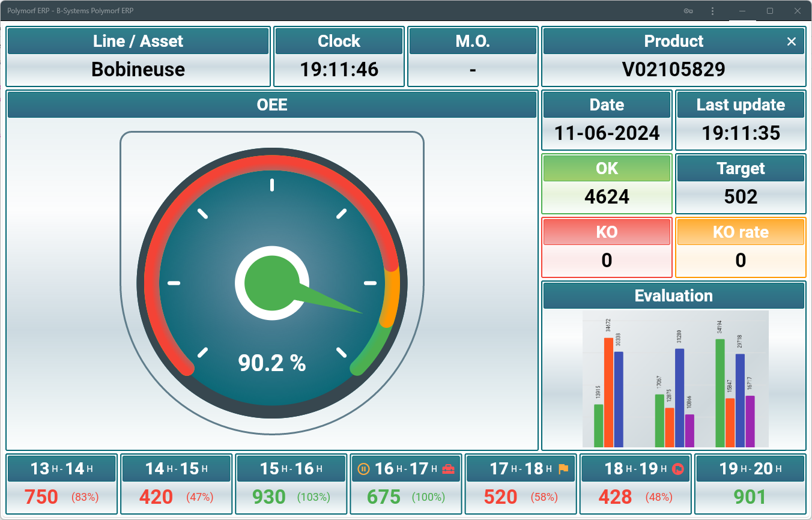
Task: Click the Target header
Action: (741, 168)
